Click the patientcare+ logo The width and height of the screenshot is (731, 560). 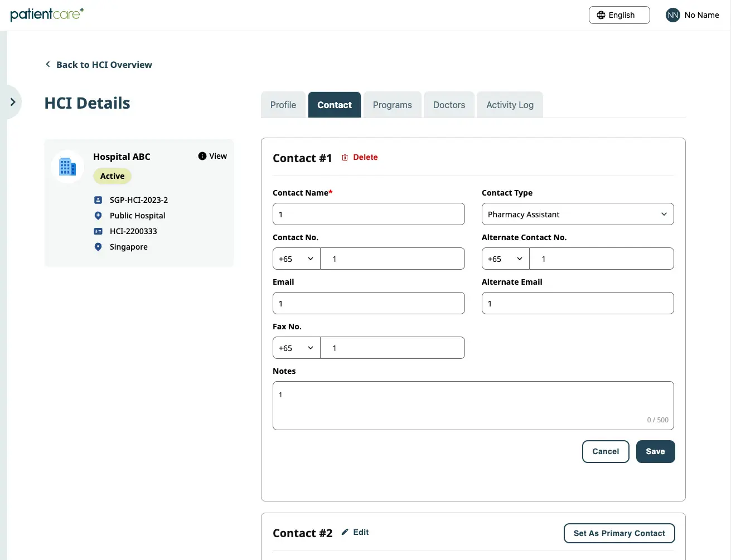pyautogui.click(x=47, y=14)
